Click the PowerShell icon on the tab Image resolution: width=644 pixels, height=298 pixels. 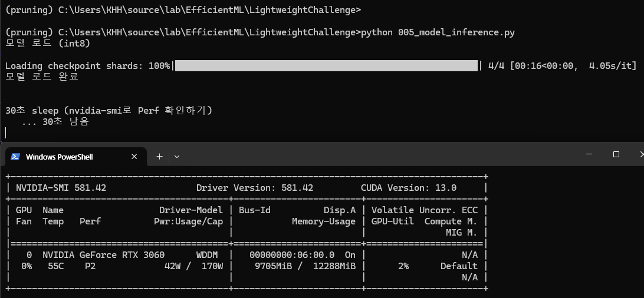[x=15, y=157]
